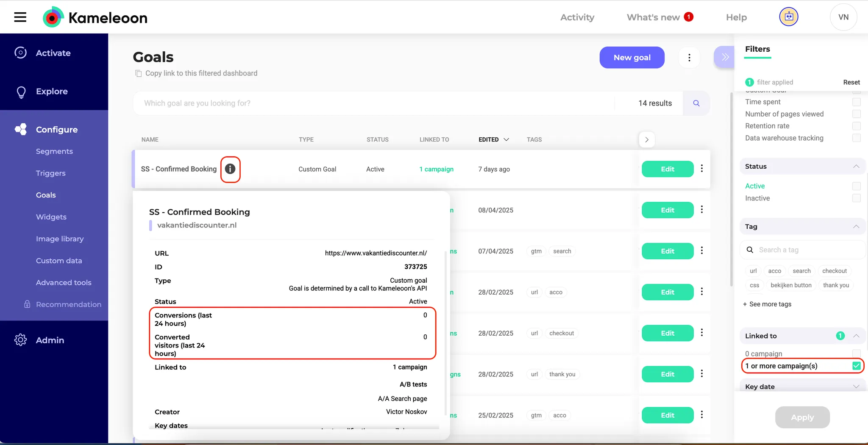Click the magnifier search icon in goals search bar

pyautogui.click(x=696, y=103)
